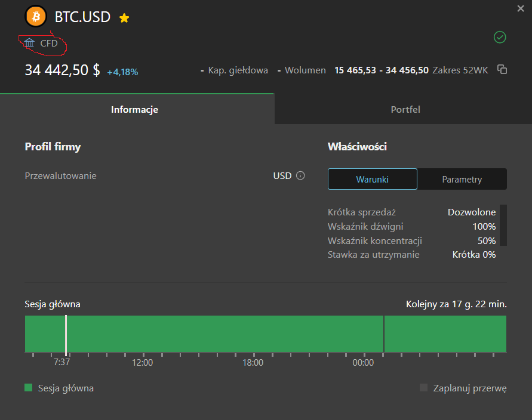Image resolution: width=532 pixels, height=420 pixels.
Task: Click the orange Bitcoin logo icon
Action: pos(36,16)
